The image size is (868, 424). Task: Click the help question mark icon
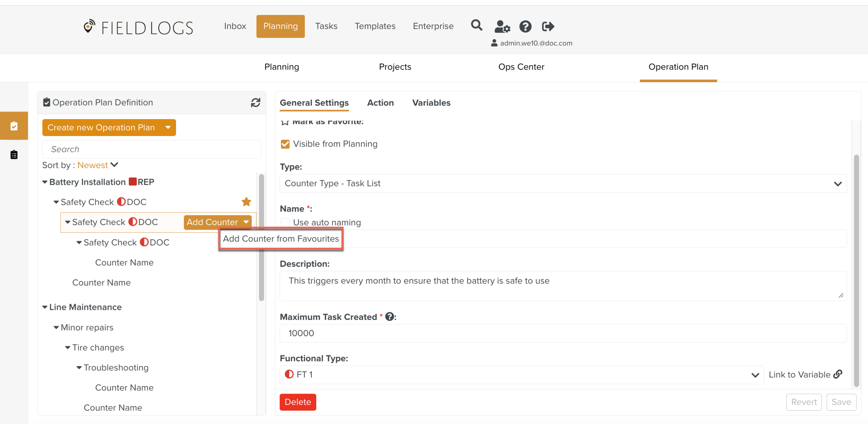pyautogui.click(x=525, y=26)
